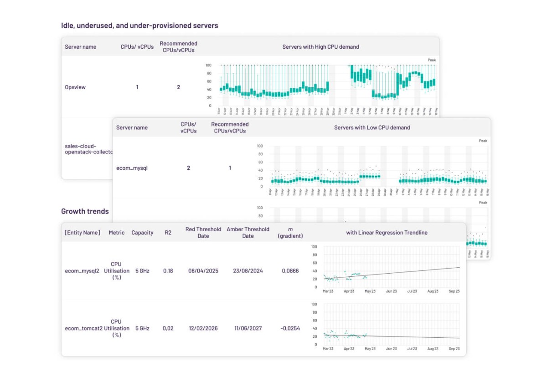Expand the Servers with High CPU demand panel
The height and width of the screenshot is (392, 547).
point(320,47)
